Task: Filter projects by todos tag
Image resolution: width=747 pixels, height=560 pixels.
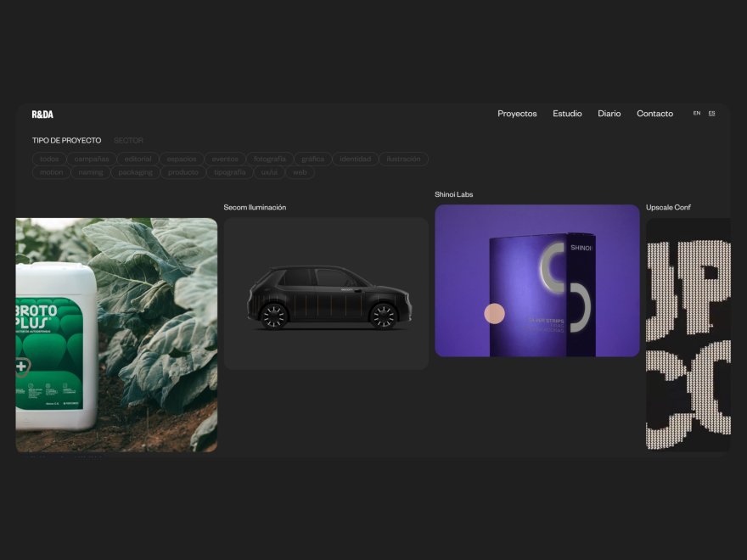Action: [49, 159]
